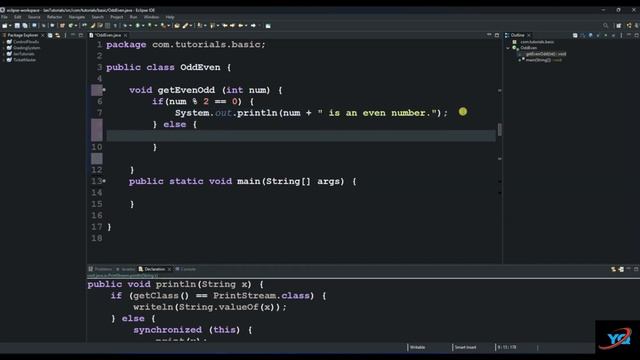Toggle Block Selection mode in toolbar
The height and width of the screenshot is (360, 640).
tap(107, 25)
